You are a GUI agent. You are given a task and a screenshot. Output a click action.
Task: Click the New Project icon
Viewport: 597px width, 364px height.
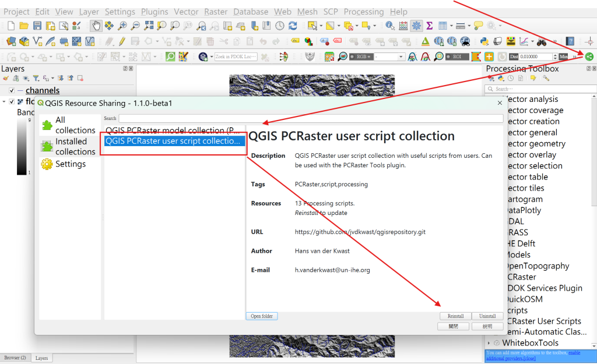[11, 26]
